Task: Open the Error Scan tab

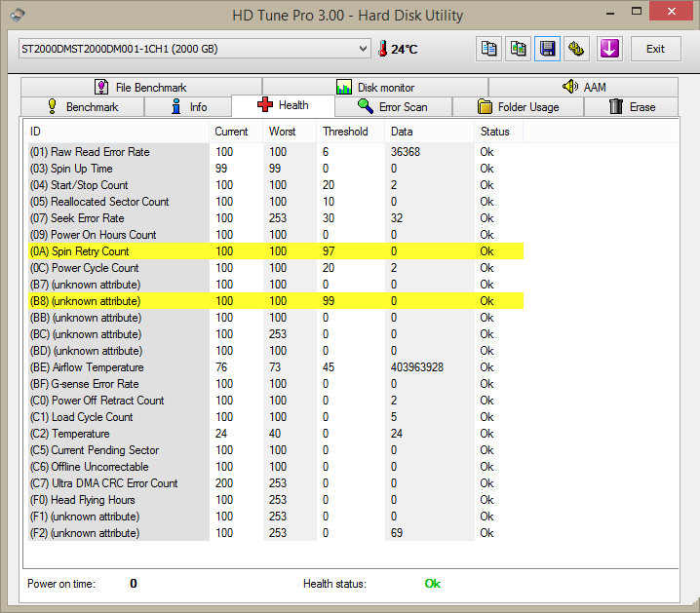Action: (393, 107)
